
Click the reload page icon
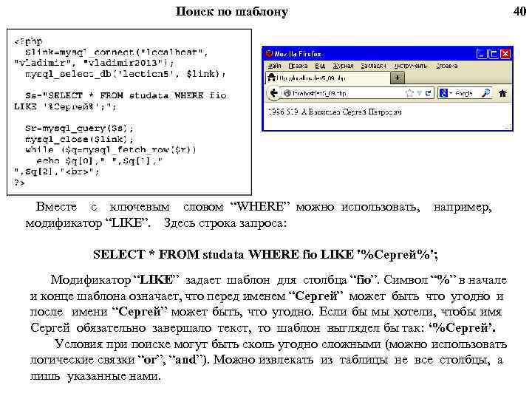tap(429, 93)
